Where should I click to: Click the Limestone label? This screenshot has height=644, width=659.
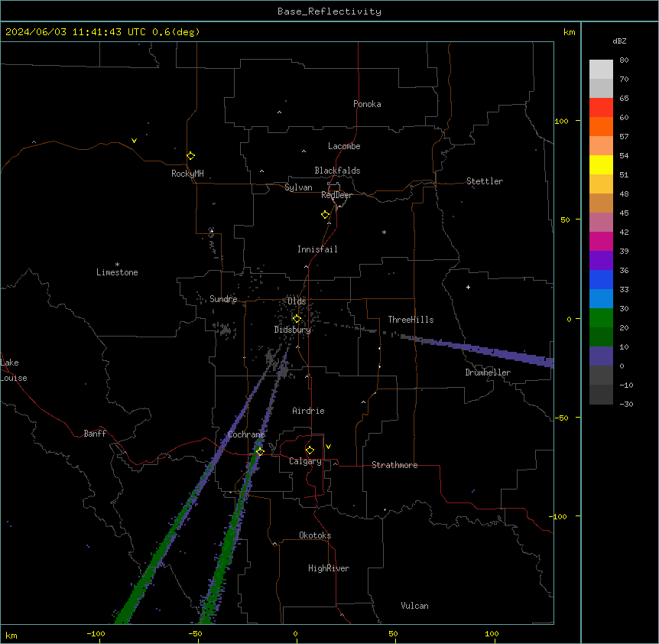117,272
